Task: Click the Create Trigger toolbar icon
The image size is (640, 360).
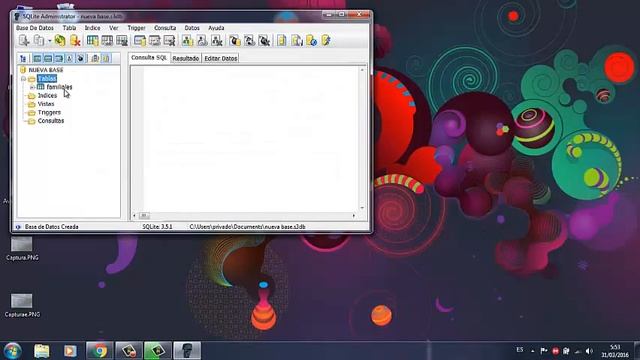Action: (x=235, y=40)
